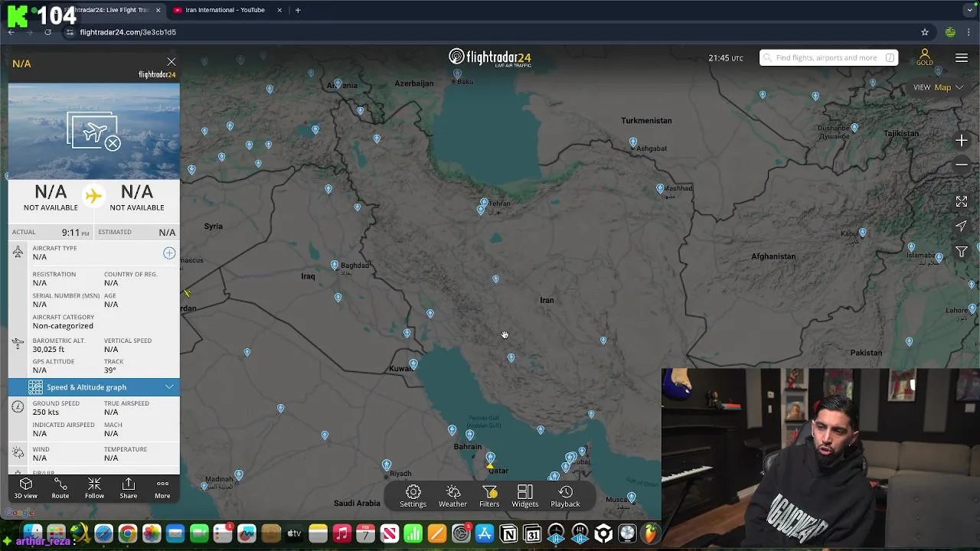The image size is (980, 551).
Task: Open the 3D view of the flight
Action: pos(25,488)
